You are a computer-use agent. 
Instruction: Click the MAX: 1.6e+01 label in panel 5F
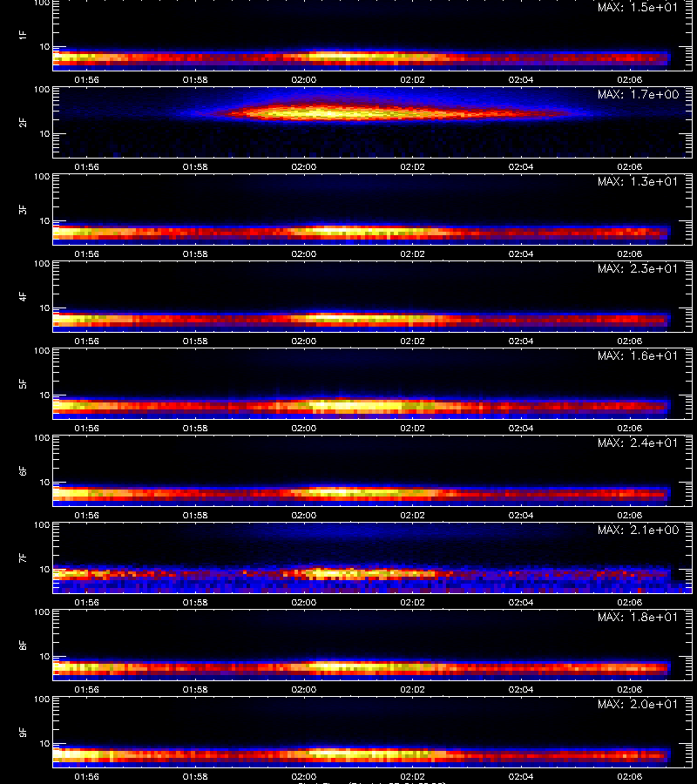point(638,355)
